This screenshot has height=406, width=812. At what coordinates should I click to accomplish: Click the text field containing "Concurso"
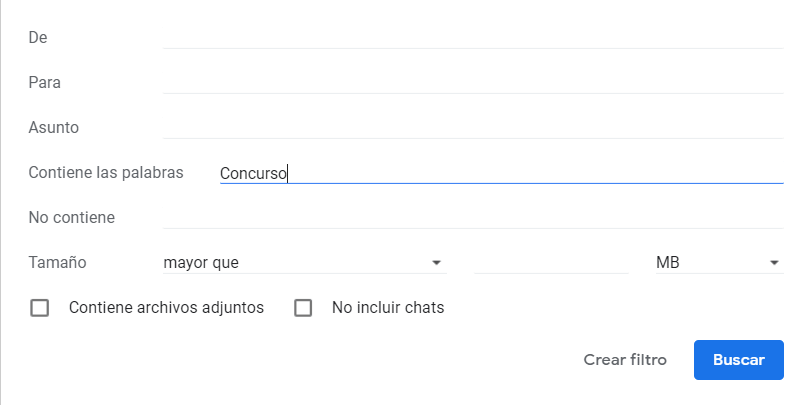500,173
